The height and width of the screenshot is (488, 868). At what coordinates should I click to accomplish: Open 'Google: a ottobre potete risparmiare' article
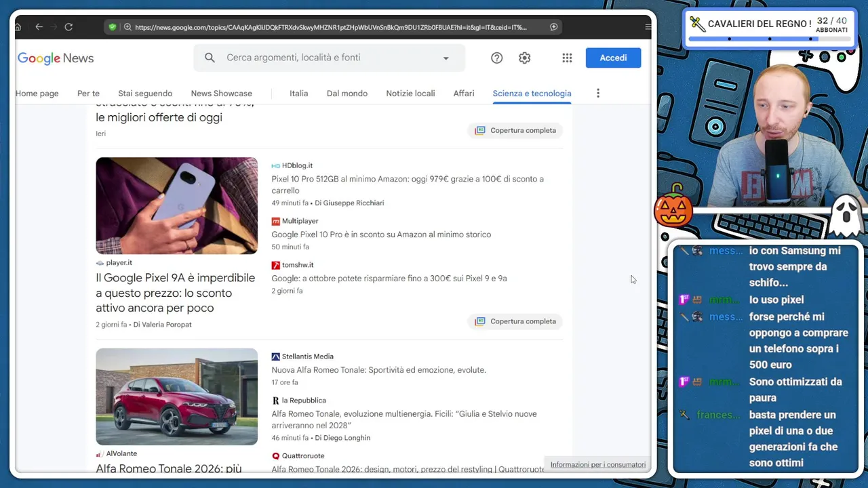[x=389, y=279]
